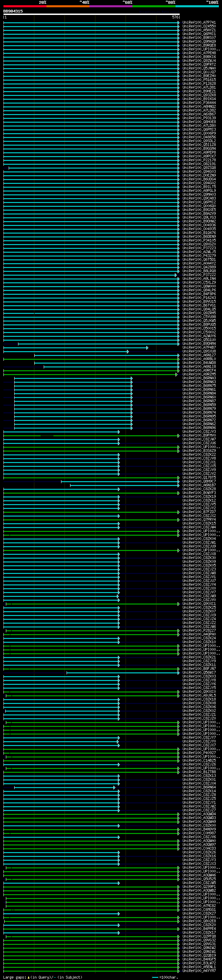Viewport: 222px width, 980px height.
Task: Select the label UniRef100_P40927
Action: pos(199,753)
